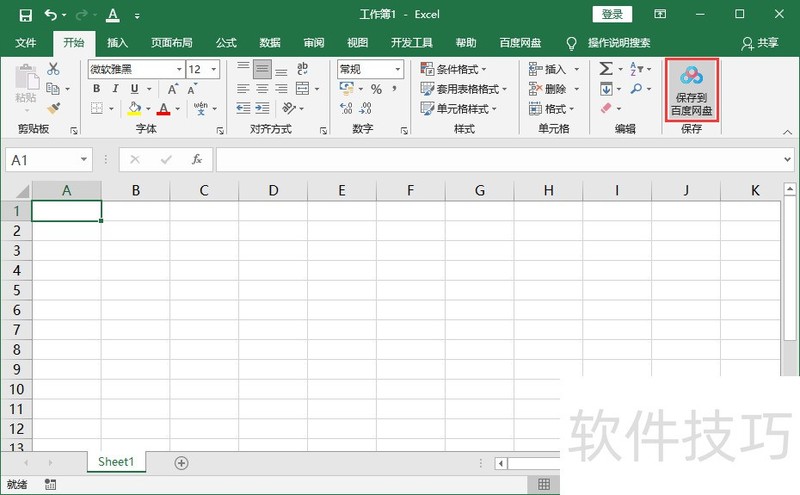Click the Insert Function fx icon
The image size is (800, 495).
pyautogui.click(x=197, y=160)
